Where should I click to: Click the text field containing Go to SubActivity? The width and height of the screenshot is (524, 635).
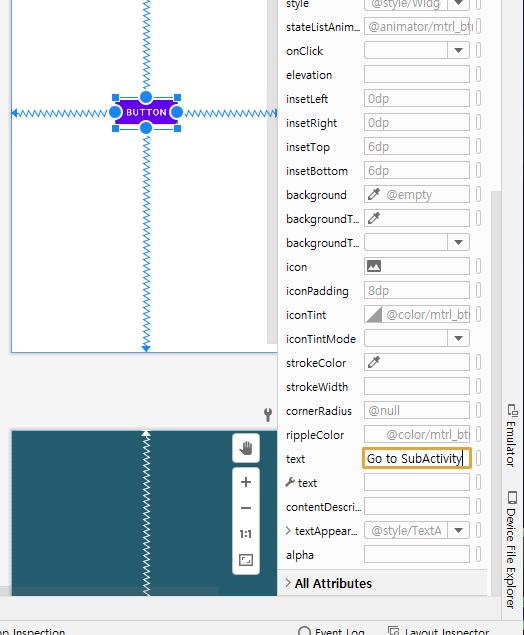417,458
